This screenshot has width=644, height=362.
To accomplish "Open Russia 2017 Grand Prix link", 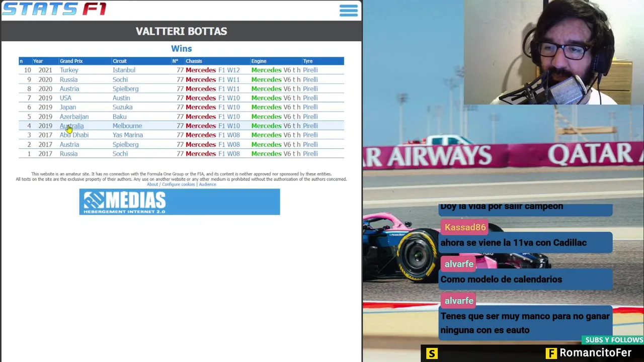I will pyautogui.click(x=68, y=153).
